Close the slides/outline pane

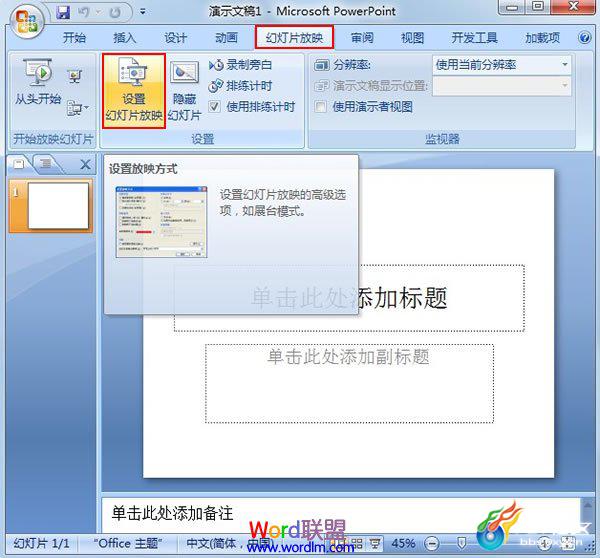(x=85, y=165)
